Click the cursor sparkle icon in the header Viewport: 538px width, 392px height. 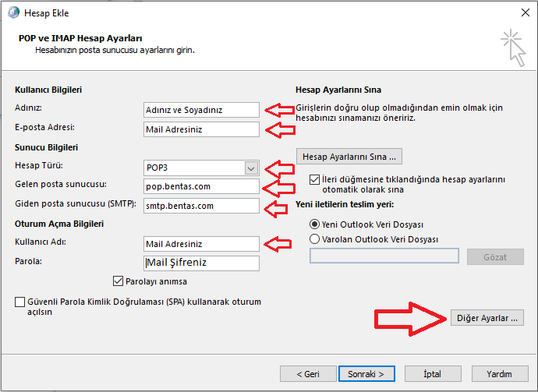[x=513, y=48]
